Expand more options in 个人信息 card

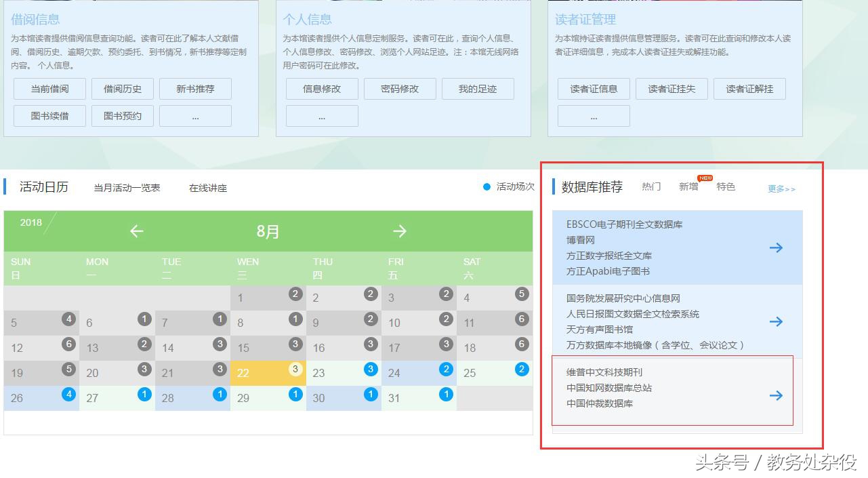coord(322,115)
